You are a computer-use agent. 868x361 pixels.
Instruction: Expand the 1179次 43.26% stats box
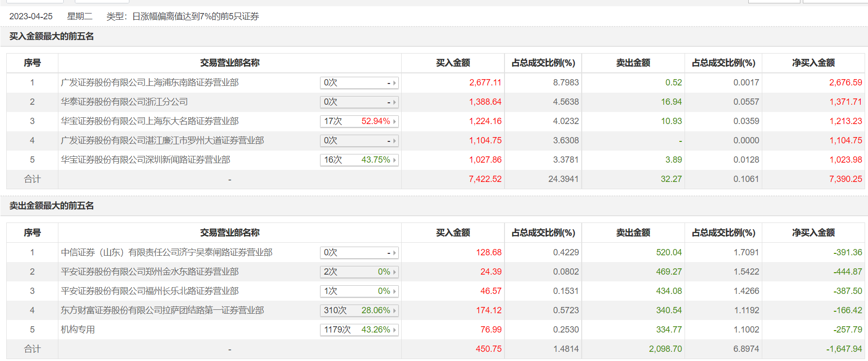(x=359, y=330)
